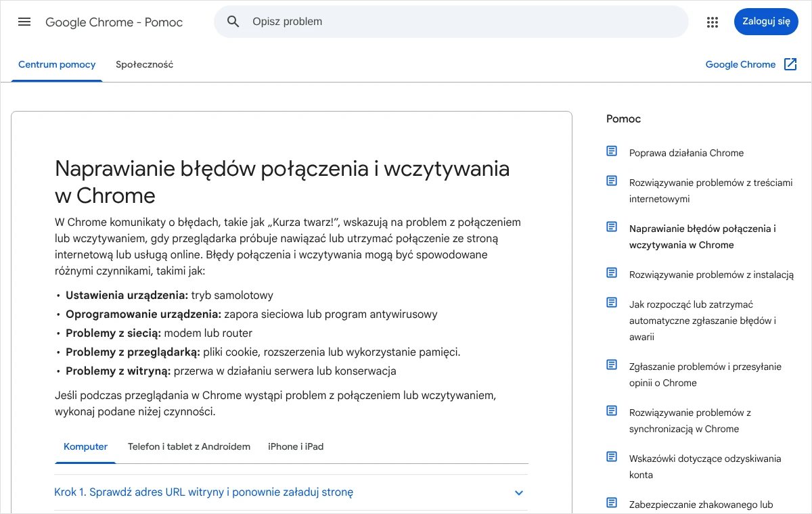
Task: Click the Zaloguj się button
Action: (x=766, y=22)
